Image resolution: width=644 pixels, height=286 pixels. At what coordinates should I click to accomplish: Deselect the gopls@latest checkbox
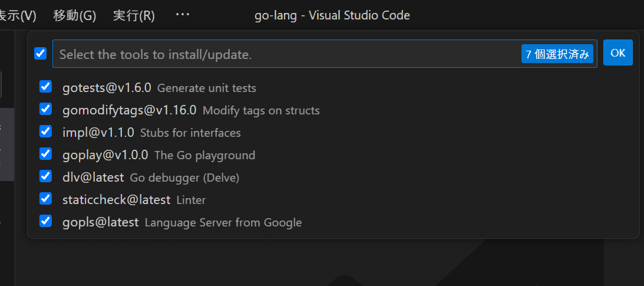[x=45, y=222]
